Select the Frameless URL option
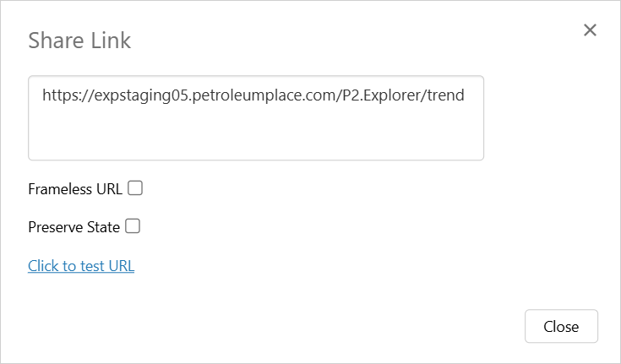The image size is (621, 364). [135, 188]
